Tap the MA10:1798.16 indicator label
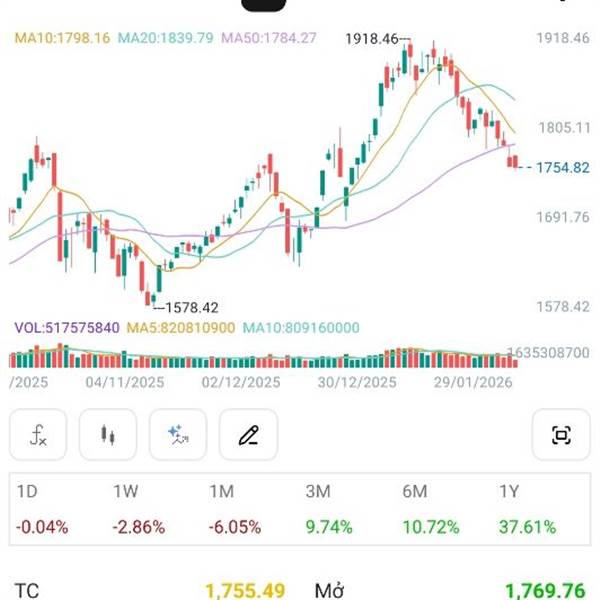Screen dimensions: 600x600 coord(62,39)
